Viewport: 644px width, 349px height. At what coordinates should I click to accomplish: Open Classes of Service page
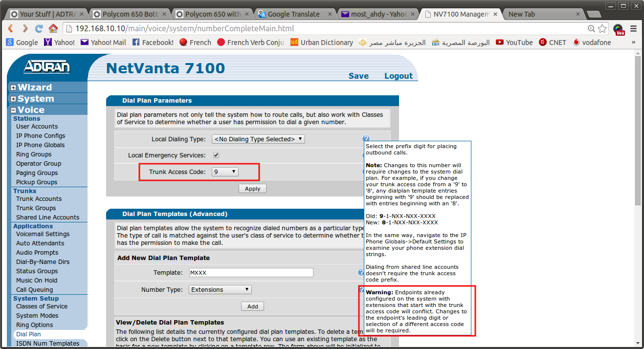pyautogui.click(x=42, y=306)
